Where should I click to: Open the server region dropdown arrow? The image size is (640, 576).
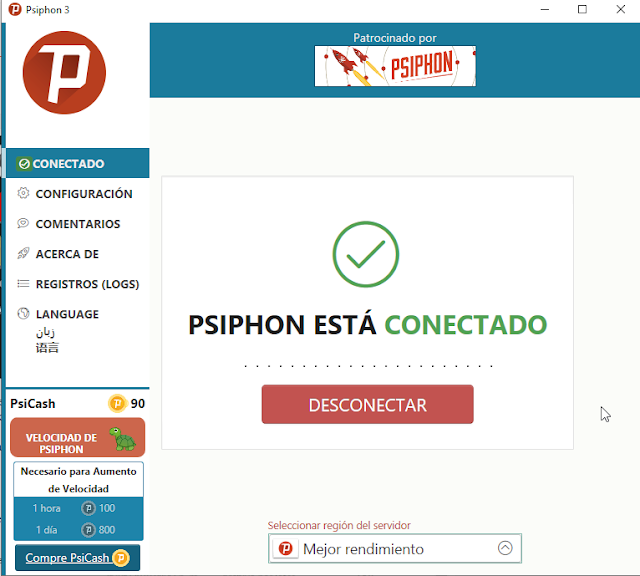[x=505, y=548]
